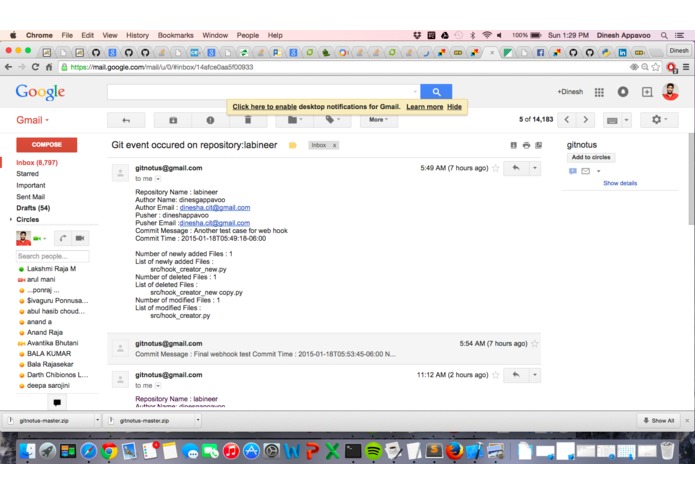
Task: Reload the page in Chrome
Action: click(x=35, y=67)
